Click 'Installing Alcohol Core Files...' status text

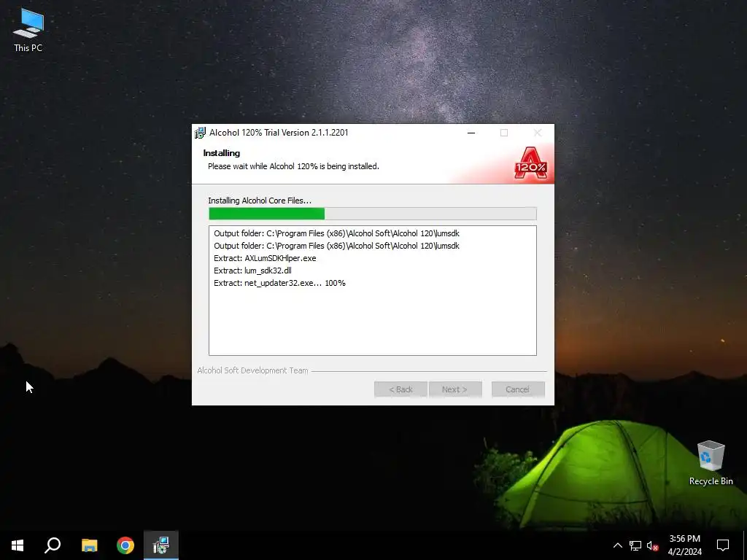pos(260,201)
